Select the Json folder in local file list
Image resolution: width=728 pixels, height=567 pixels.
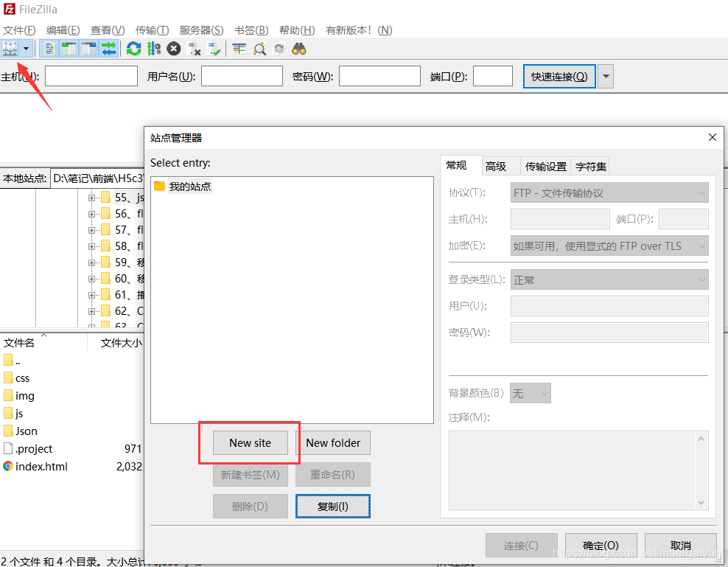pyautogui.click(x=21, y=431)
